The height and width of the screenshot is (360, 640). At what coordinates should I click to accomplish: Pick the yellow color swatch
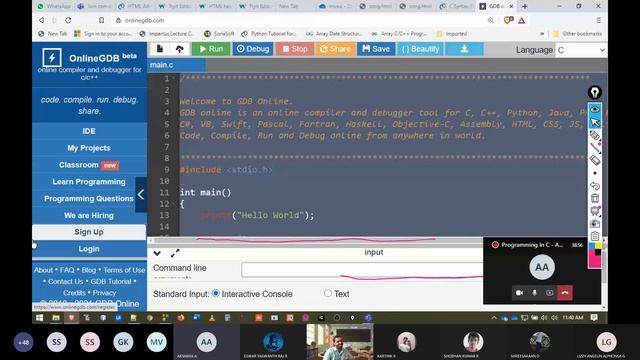coord(598,246)
